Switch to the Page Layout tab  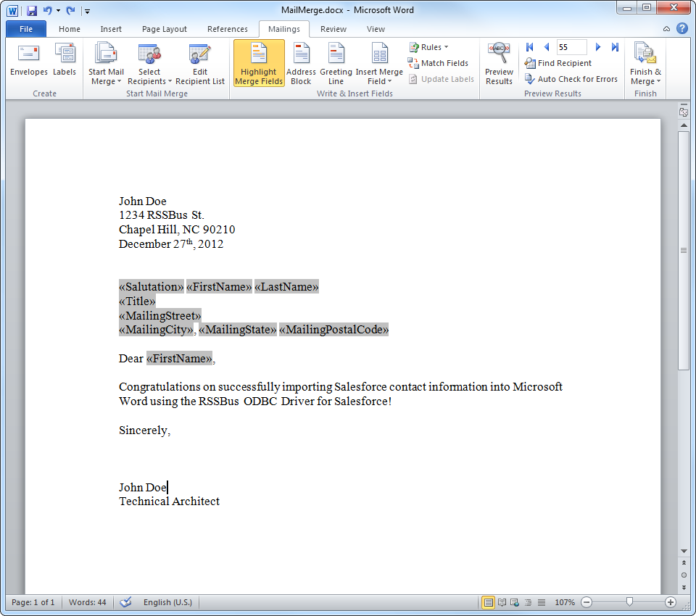(165, 29)
